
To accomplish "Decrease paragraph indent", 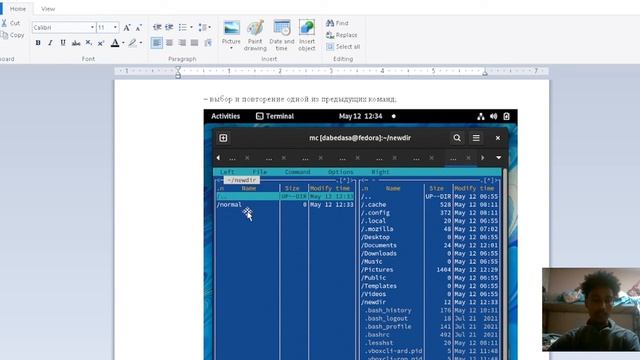I will point(157,27).
